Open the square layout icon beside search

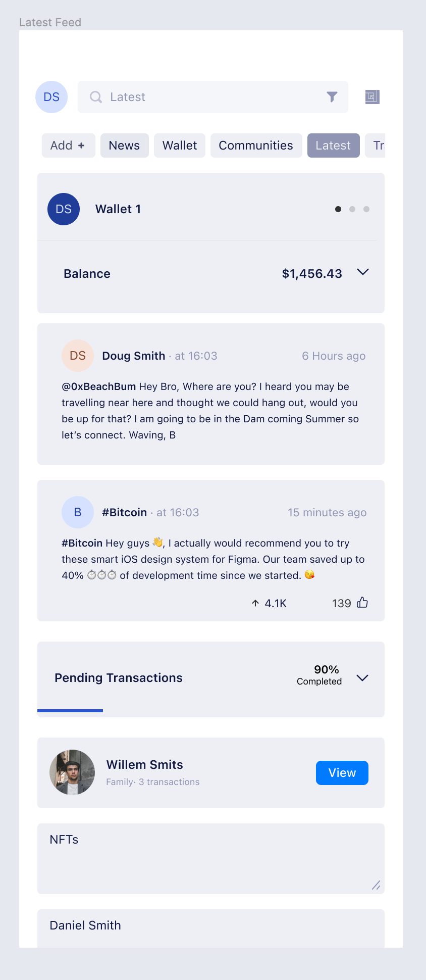(372, 96)
